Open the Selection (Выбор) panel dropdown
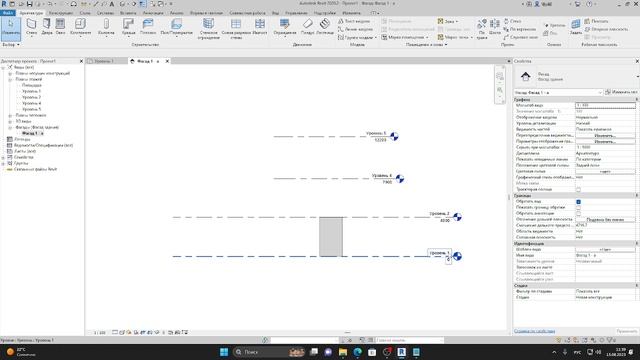This screenshot has width=640, height=360. click(11, 44)
